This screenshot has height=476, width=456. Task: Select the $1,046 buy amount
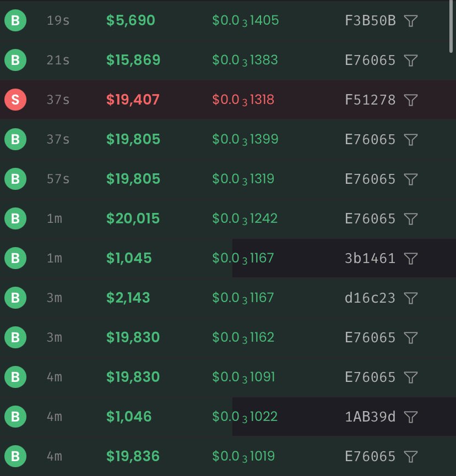129,417
